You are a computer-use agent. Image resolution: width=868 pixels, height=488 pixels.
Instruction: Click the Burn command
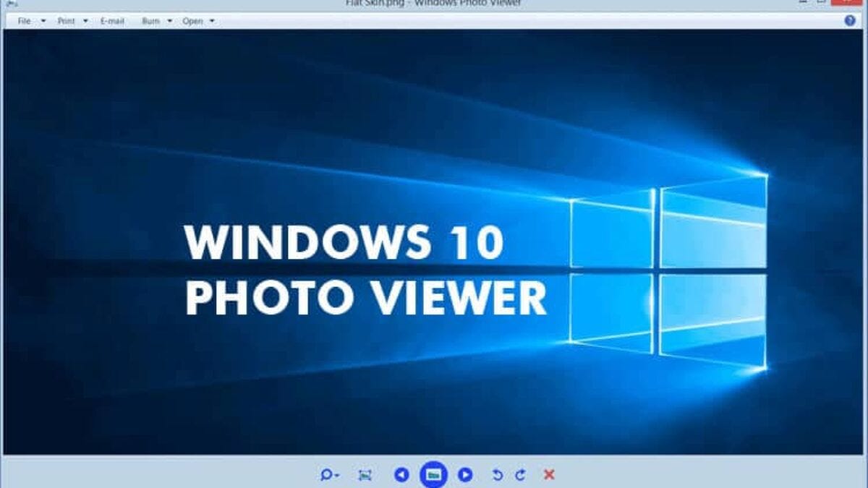(x=150, y=20)
